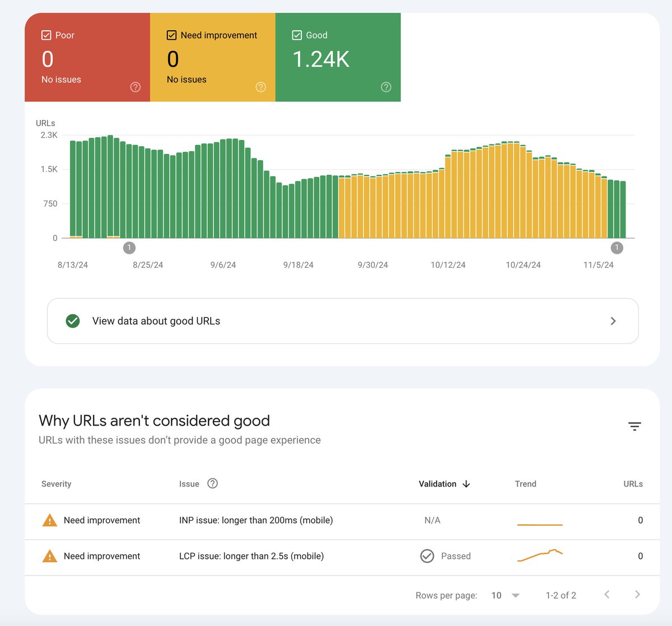Toggle the Validation column sort arrow
The image size is (672, 626).
click(466, 484)
